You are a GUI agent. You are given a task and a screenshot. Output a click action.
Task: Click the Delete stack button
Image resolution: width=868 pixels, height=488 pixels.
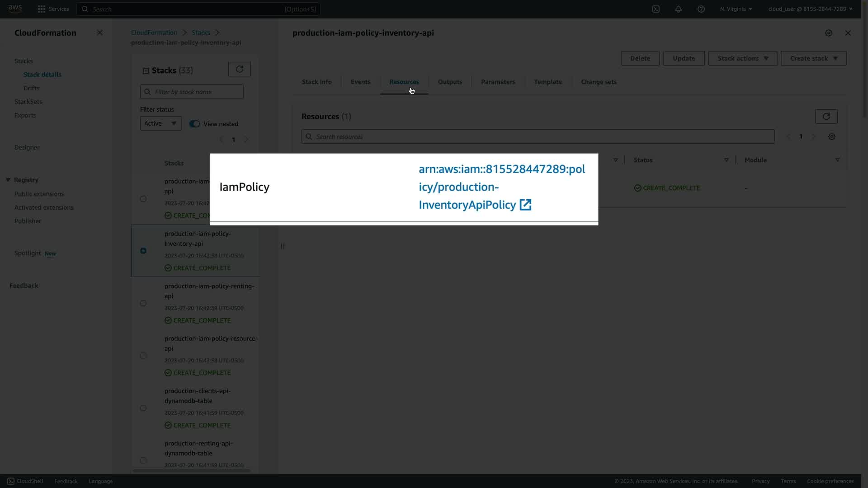coord(640,58)
